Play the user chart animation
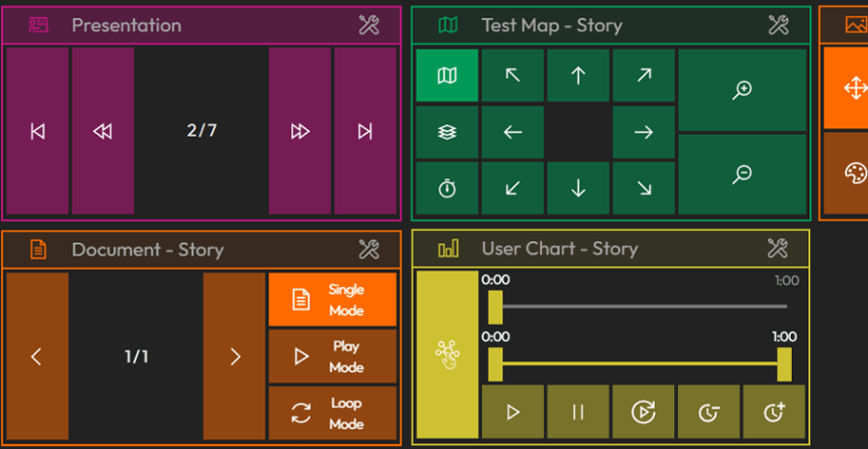Image resolution: width=868 pixels, height=449 pixels. [x=513, y=412]
